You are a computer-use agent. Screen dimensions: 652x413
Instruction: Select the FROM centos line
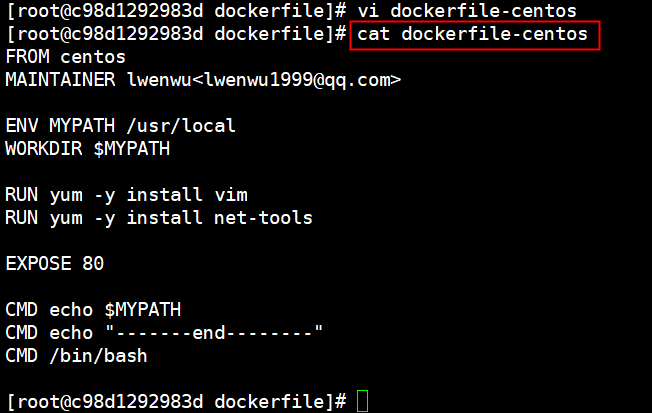[x=65, y=57]
